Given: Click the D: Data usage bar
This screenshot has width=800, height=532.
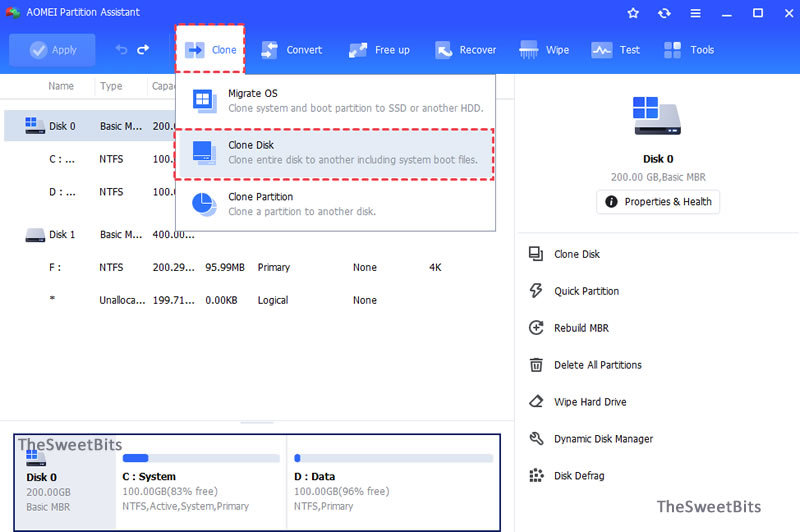Looking at the screenshot, I should pyautogui.click(x=393, y=458).
